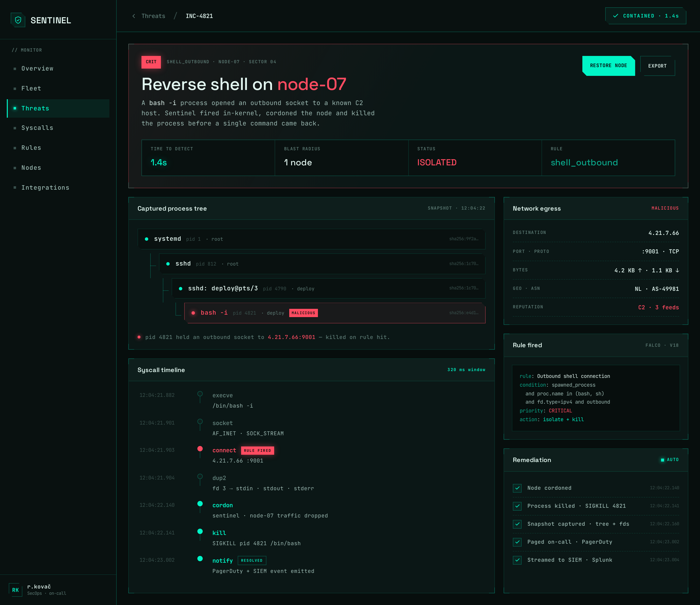Click the red dot on the bash -i process
Screen dimensions: 700x605
pos(193,313)
